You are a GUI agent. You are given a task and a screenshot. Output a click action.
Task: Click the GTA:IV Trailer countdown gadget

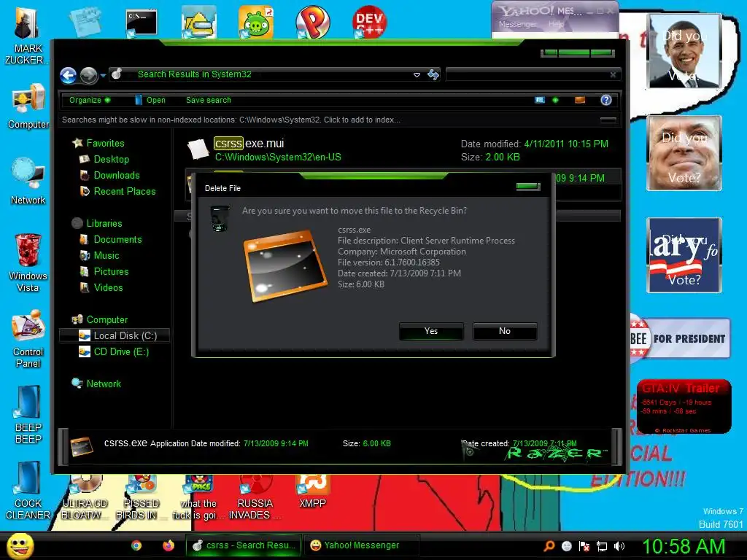(684, 406)
